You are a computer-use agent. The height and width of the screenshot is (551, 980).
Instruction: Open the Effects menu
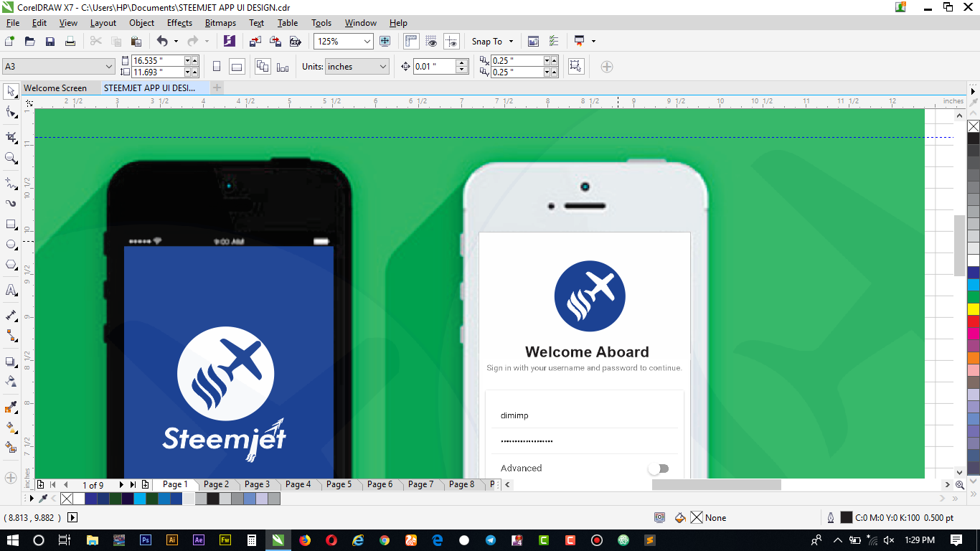[179, 23]
